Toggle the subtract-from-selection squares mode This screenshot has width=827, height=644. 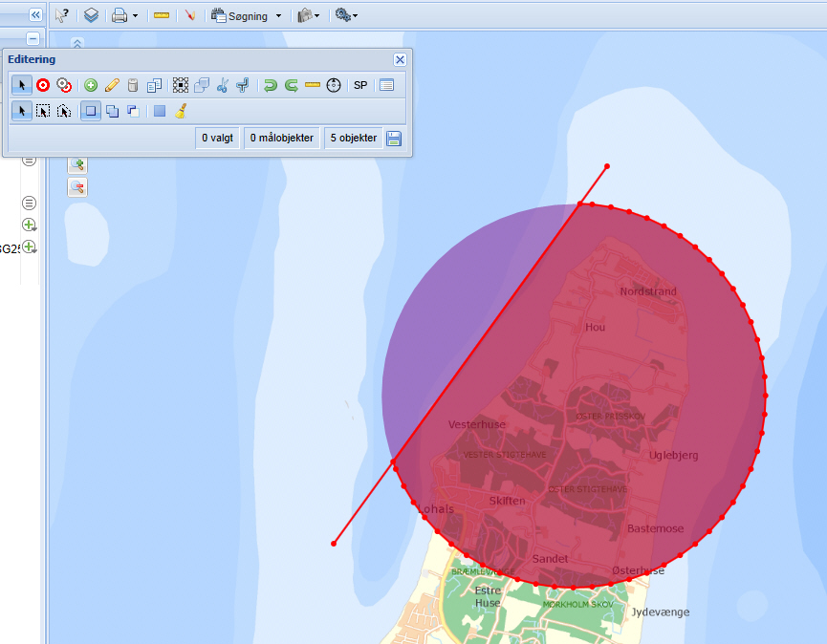click(133, 111)
